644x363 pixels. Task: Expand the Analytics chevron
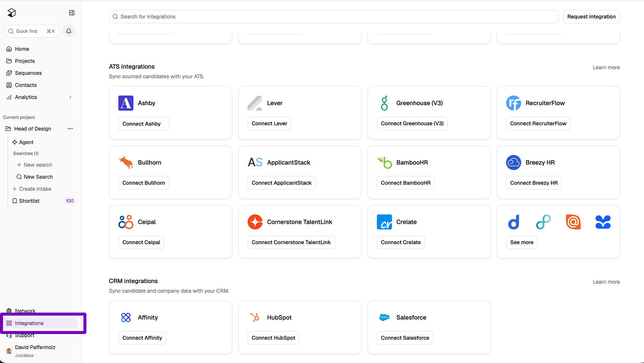coord(70,97)
